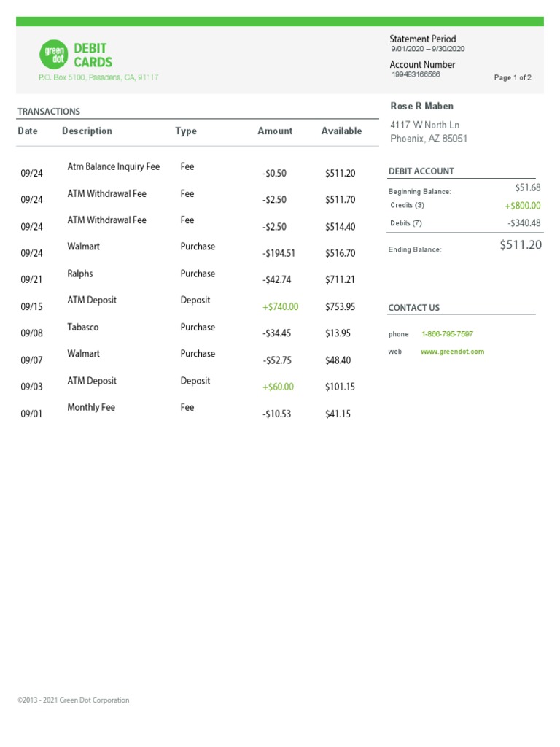Select the Atm Balance Inquiry Fee row description
The height and width of the screenshot is (747, 560).
(x=113, y=167)
